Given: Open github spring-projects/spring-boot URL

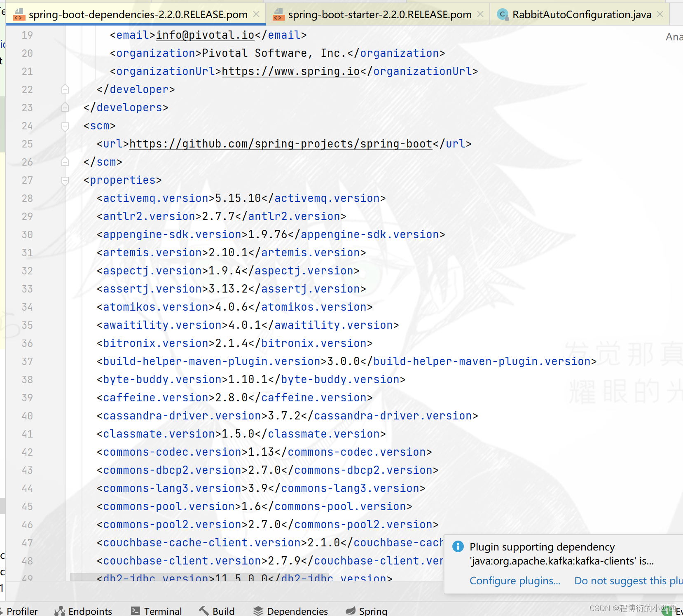Looking at the screenshot, I should 281,144.
